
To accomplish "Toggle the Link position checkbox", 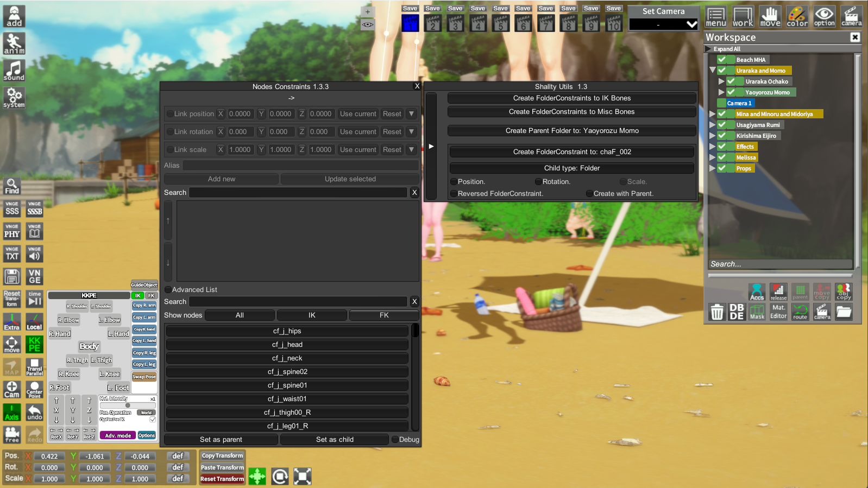I will pyautogui.click(x=170, y=114).
